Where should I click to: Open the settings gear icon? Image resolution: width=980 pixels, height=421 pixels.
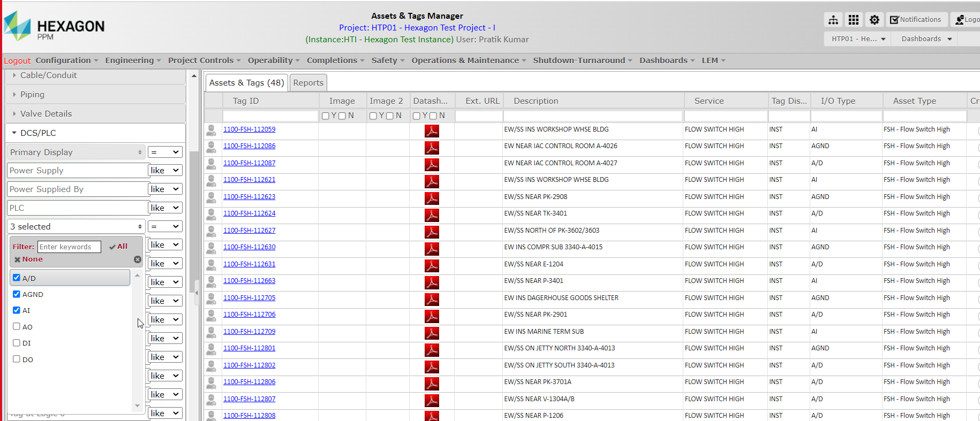pos(875,20)
